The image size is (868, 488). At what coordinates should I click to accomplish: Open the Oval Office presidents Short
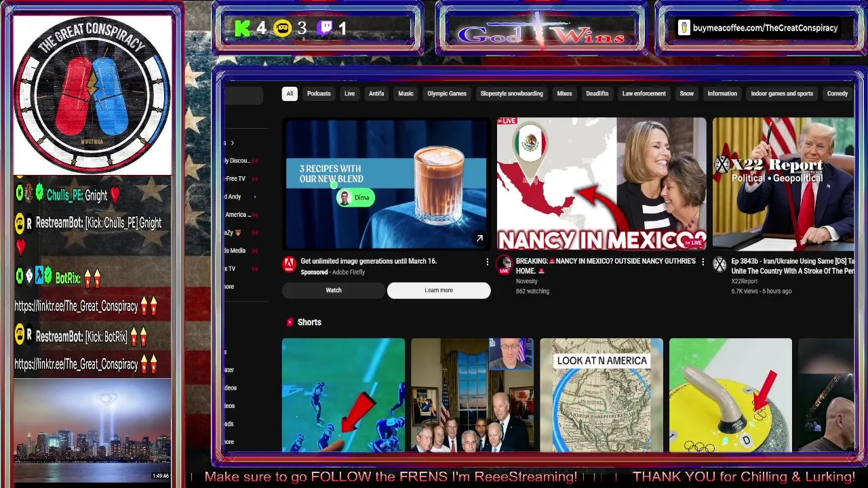coord(472,394)
